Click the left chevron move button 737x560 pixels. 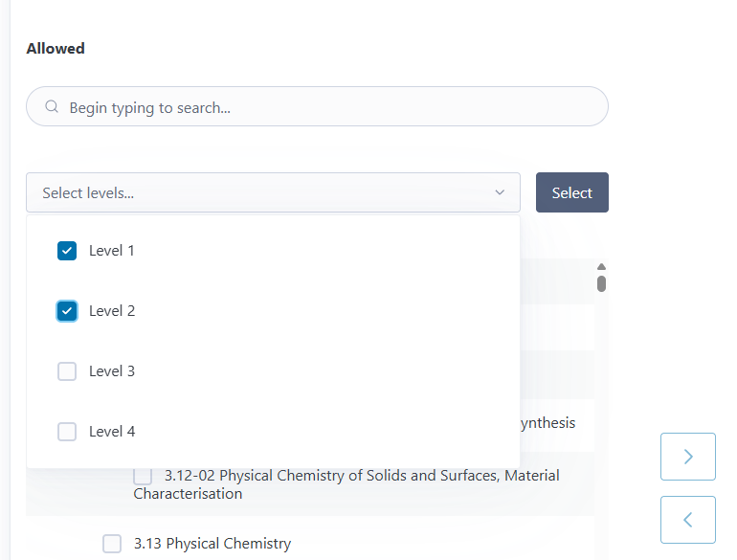coord(687,520)
